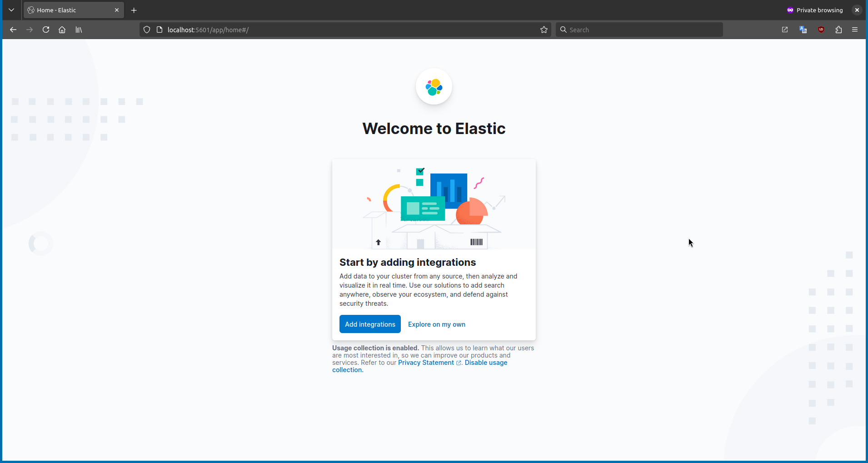Open a new tab with plus button
This screenshot has height=463, width=868.
click(134, 10)
